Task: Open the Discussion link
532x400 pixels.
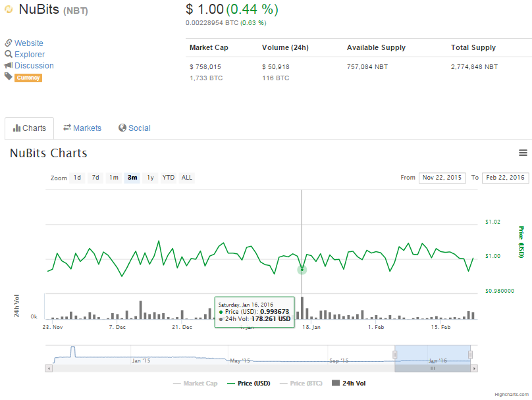Action: coord(34,65)
